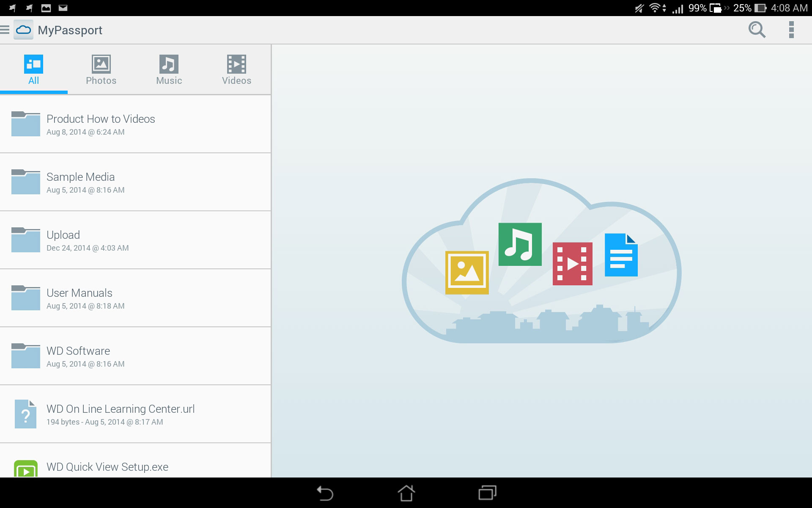812x508 pixels.
Task: Open the hamburger navigation menu
Action: (5, 30)
